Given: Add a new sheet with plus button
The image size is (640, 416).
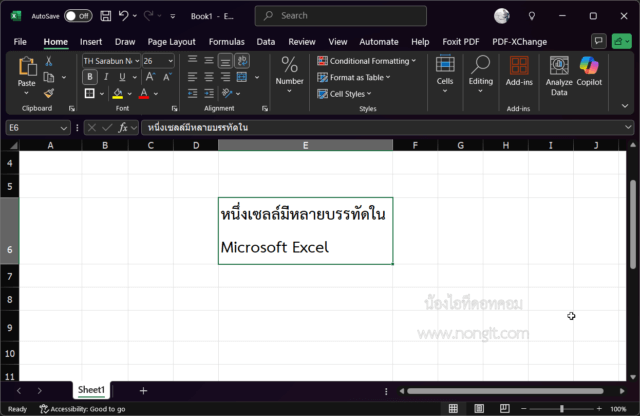Looking at the screenshot, I should [x=143, y=391].
